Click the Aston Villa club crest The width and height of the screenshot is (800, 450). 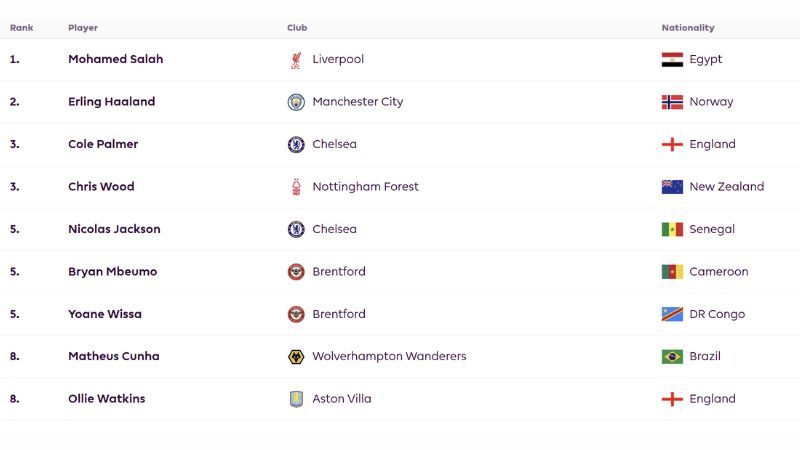click(296, 399)
